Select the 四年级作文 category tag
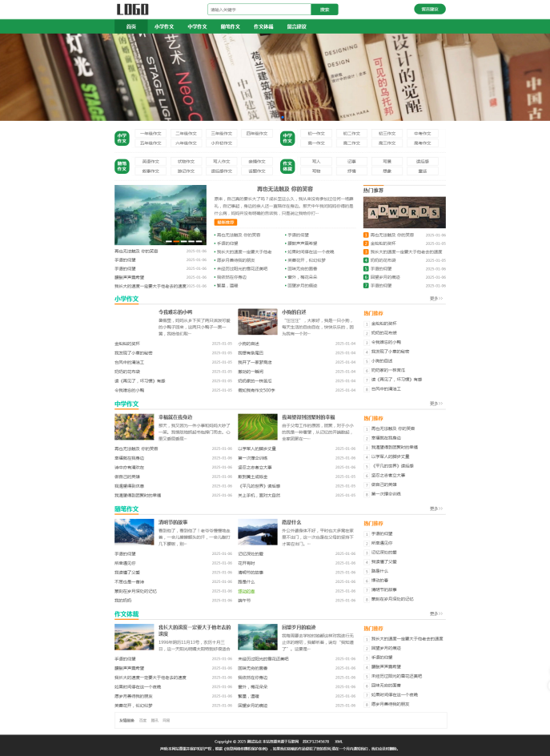The width and height of the screenshot is (550, 756). (257, 134)
